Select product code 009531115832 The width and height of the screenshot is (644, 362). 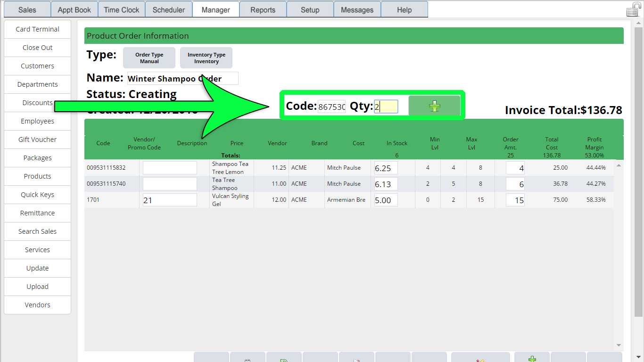[106, 168]
